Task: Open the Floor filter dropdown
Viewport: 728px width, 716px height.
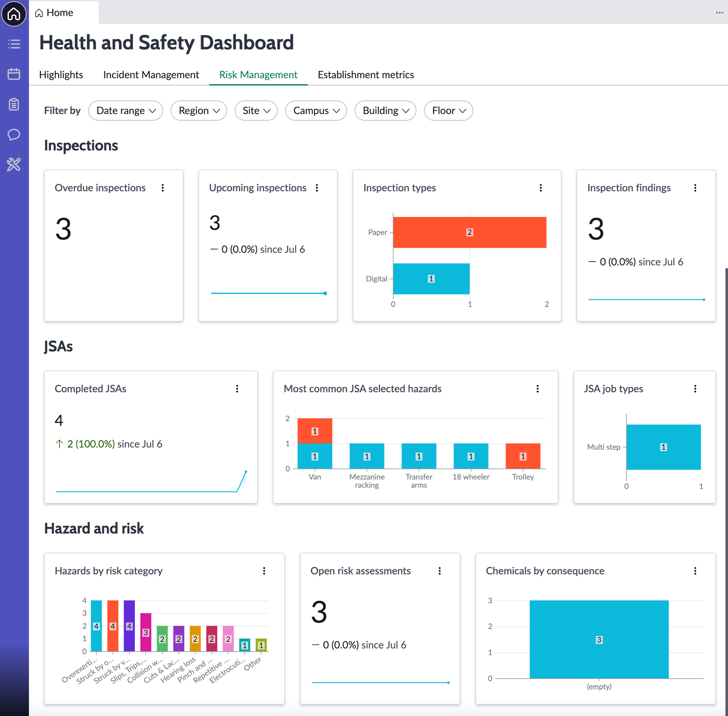Action: (449, 111)
